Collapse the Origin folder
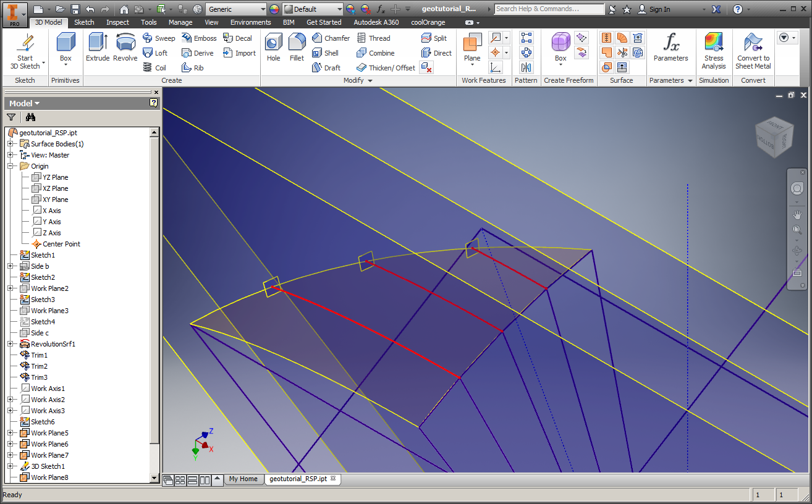Image resolution: width=812 pixels, height=504 pixels. [10, 166]
